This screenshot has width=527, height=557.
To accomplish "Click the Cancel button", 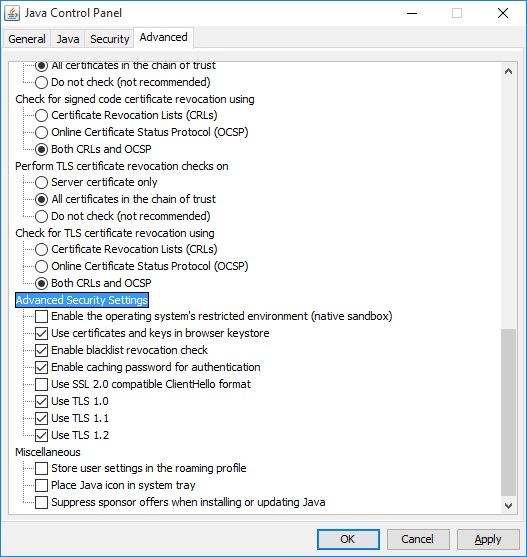I will coord(418,539).
